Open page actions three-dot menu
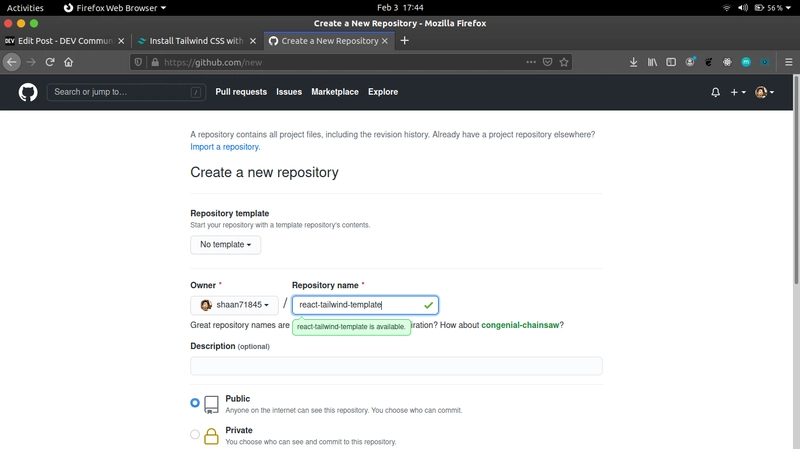 [x=531, y=62]
